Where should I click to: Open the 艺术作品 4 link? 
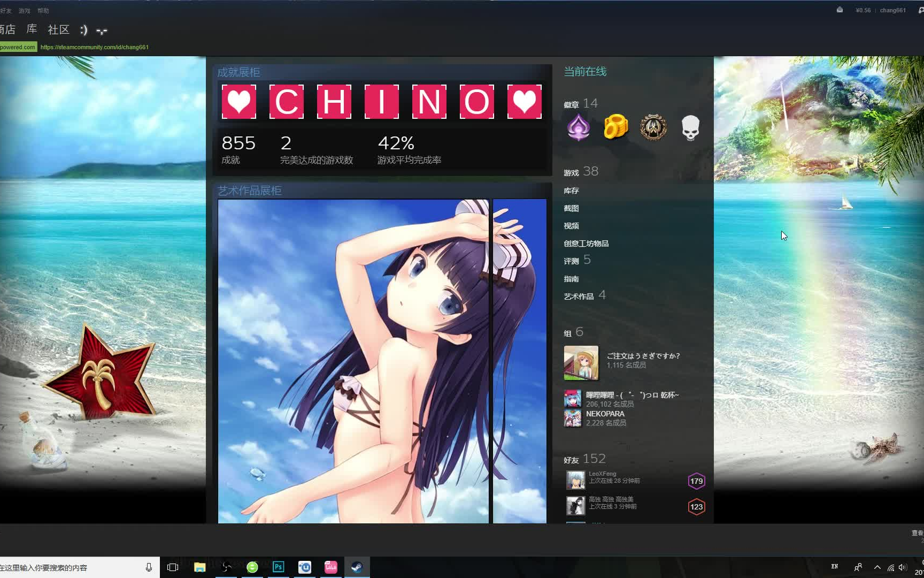[x=584, y=295]
